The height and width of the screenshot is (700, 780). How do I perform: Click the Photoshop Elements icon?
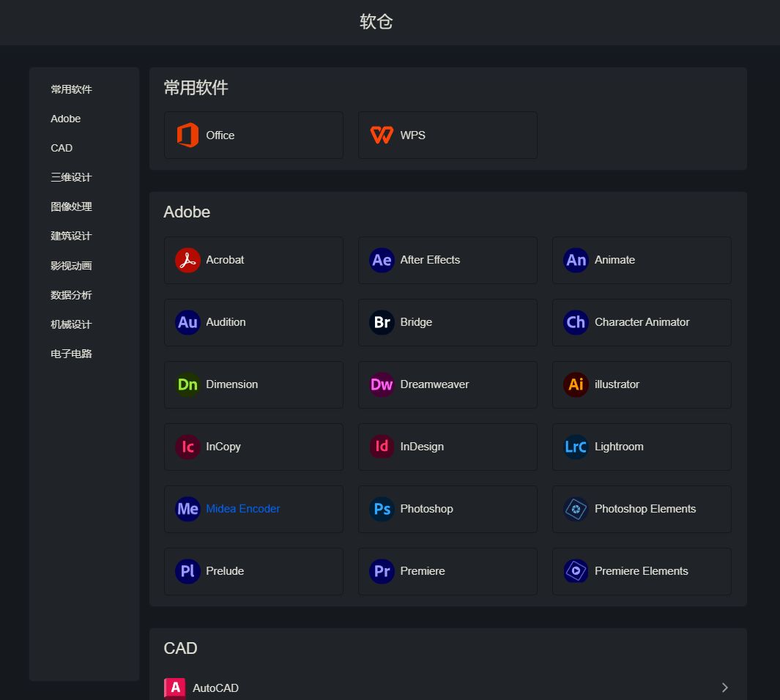[x=576, y=509]
